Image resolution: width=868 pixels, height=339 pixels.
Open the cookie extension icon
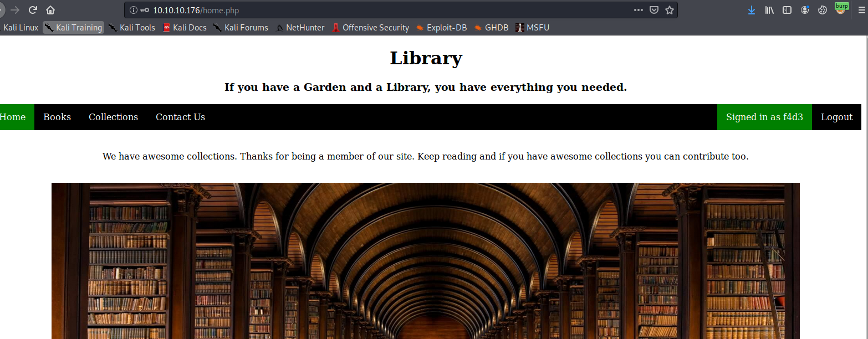point(823,10)
